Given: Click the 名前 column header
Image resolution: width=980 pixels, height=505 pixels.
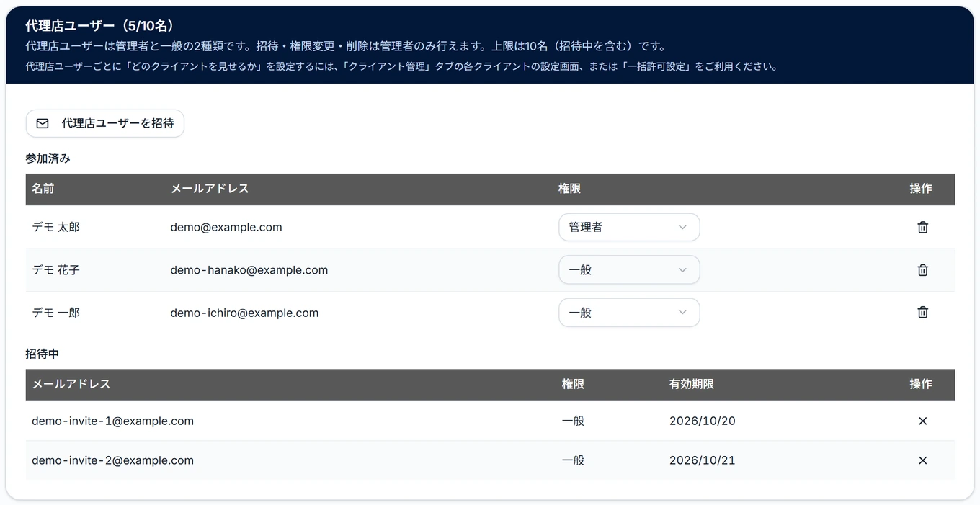Looking at the screenshot, I should (43, 189).
